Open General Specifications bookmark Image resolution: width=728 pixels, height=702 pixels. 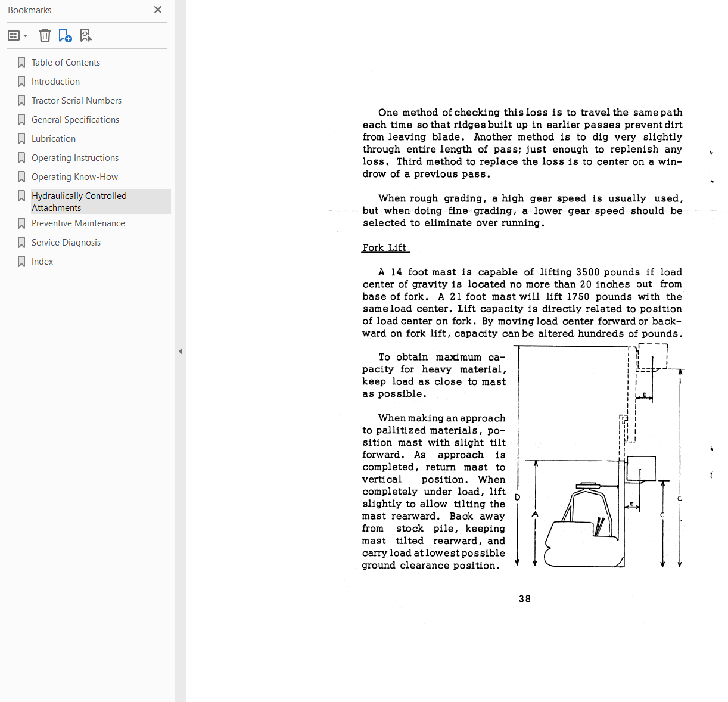pos(75,120)
